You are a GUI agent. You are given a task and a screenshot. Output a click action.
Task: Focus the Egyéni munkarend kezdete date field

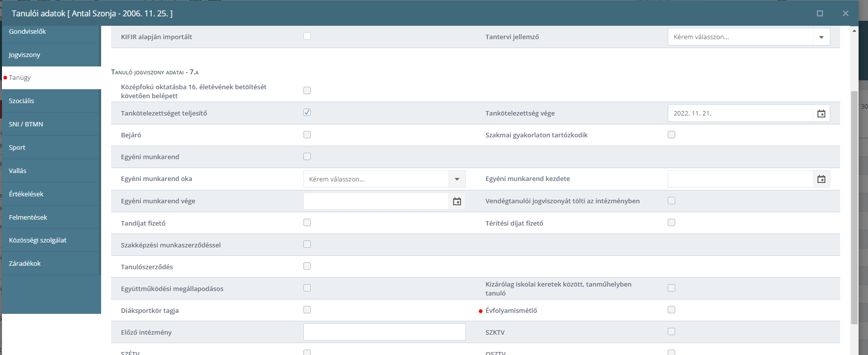(x=741, y=179)
